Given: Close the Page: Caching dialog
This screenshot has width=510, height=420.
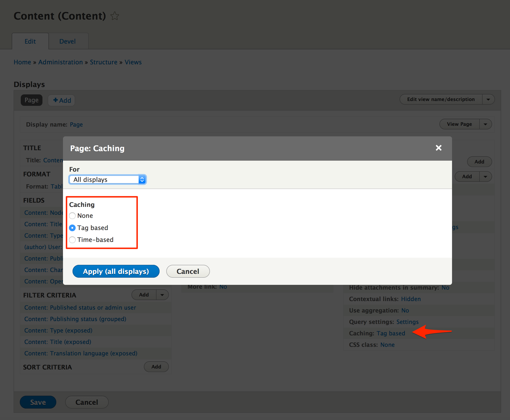Looking at the screenshot, I should 438,148.
